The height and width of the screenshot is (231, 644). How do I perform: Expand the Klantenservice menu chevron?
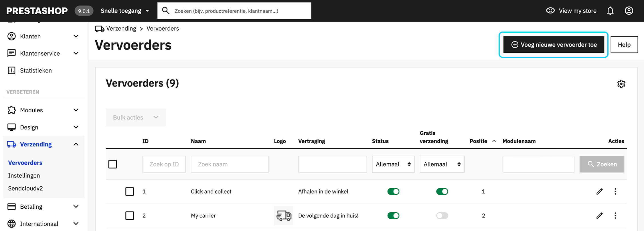coord(76,53)
